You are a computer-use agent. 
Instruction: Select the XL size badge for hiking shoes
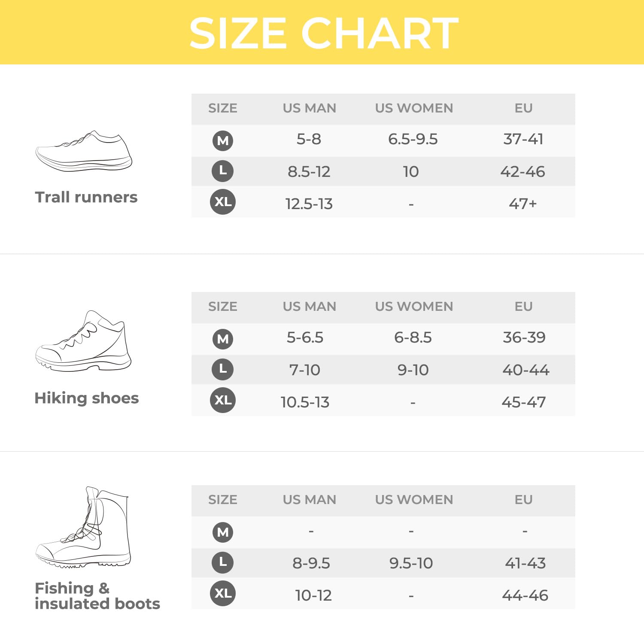point(223,400)
